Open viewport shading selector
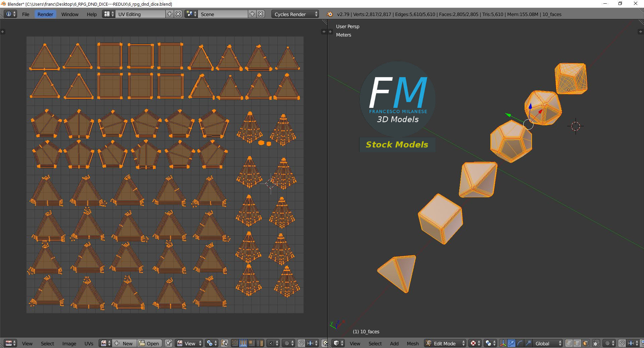 point(475,343)
